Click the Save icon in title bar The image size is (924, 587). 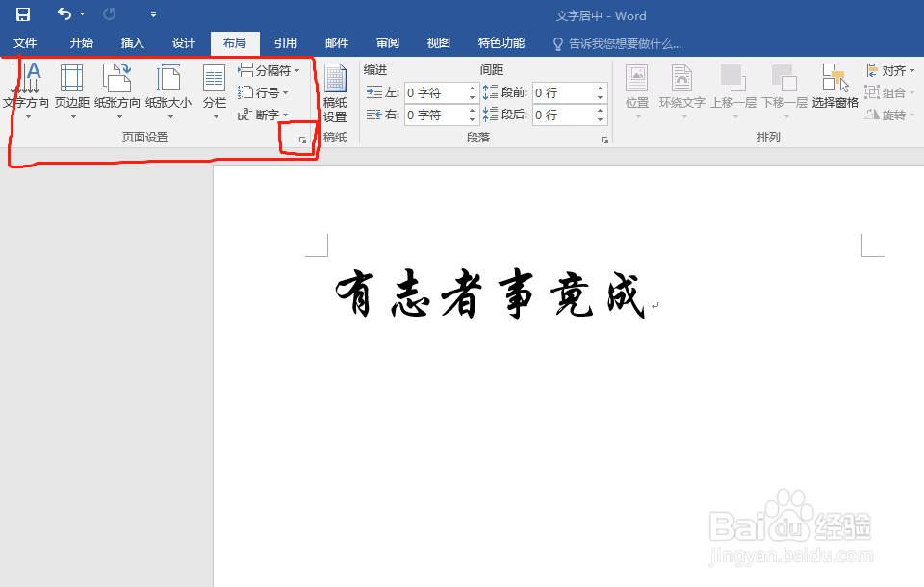coord(23,14)
